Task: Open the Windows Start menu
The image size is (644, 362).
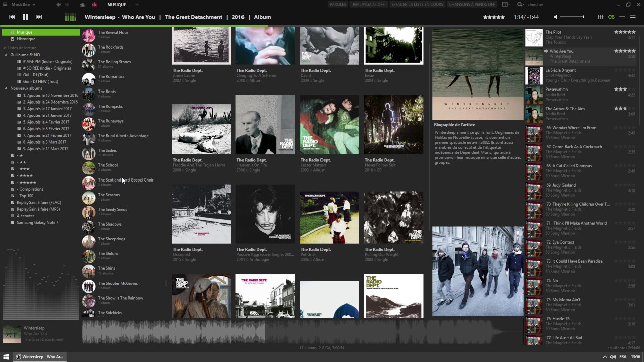Action: click(x=6, y=357)
